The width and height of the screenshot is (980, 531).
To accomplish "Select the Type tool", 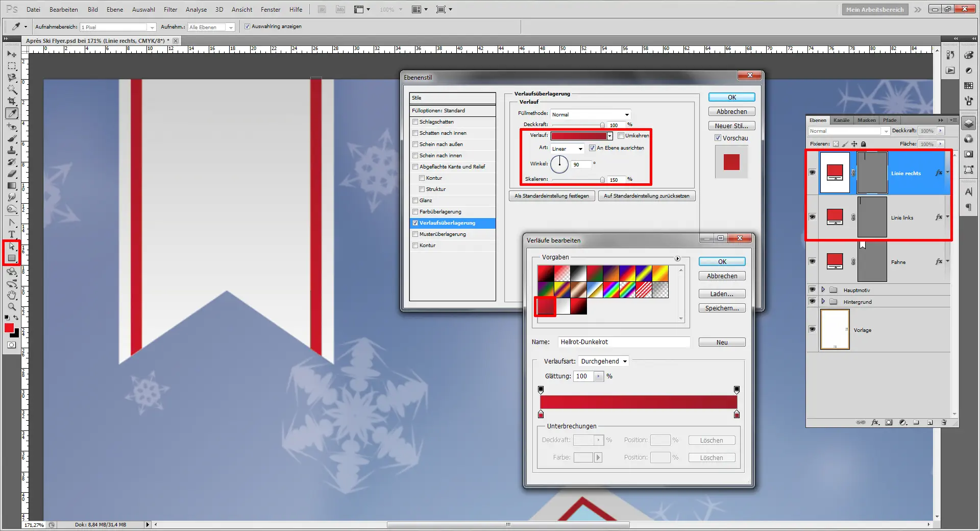I will (12, 234).
